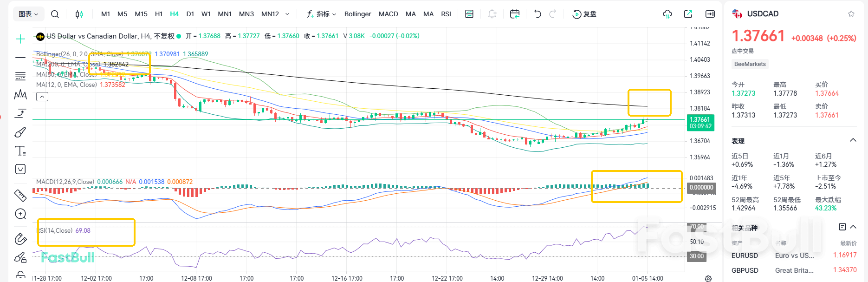Collapse the 表现 performance section
The height and width of the screenshot is (282, 868).
(853, 140)
